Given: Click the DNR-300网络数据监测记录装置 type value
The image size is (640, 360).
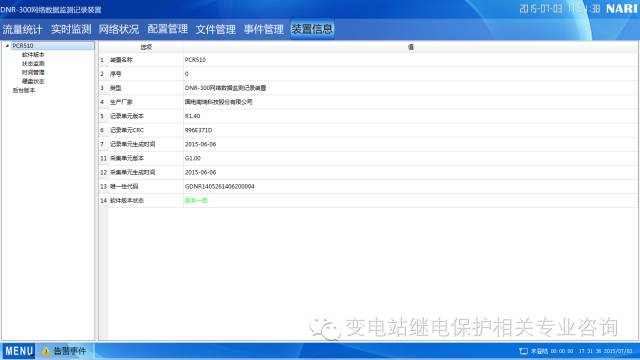Looking at the screenshot, I should pyautogui.click(x=225, y=88).
